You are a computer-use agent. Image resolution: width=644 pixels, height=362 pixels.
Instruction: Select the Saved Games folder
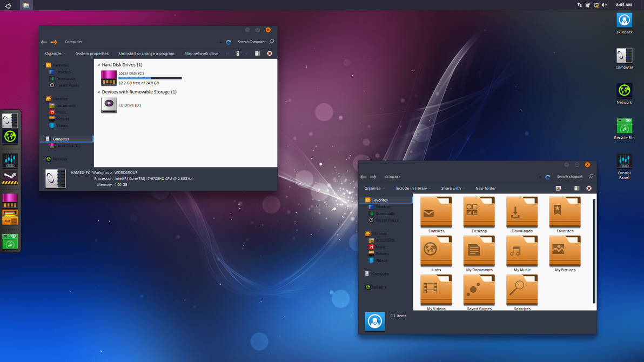point(479,290)
